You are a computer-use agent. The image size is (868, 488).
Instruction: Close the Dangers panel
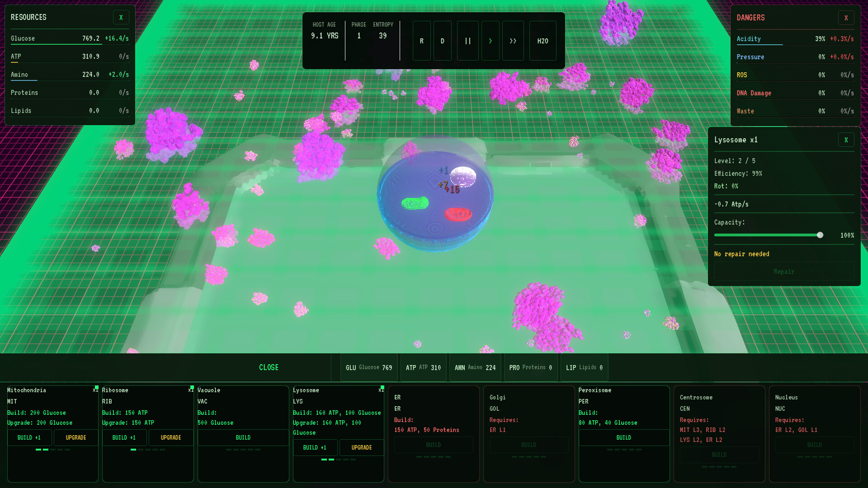[846, 18]
